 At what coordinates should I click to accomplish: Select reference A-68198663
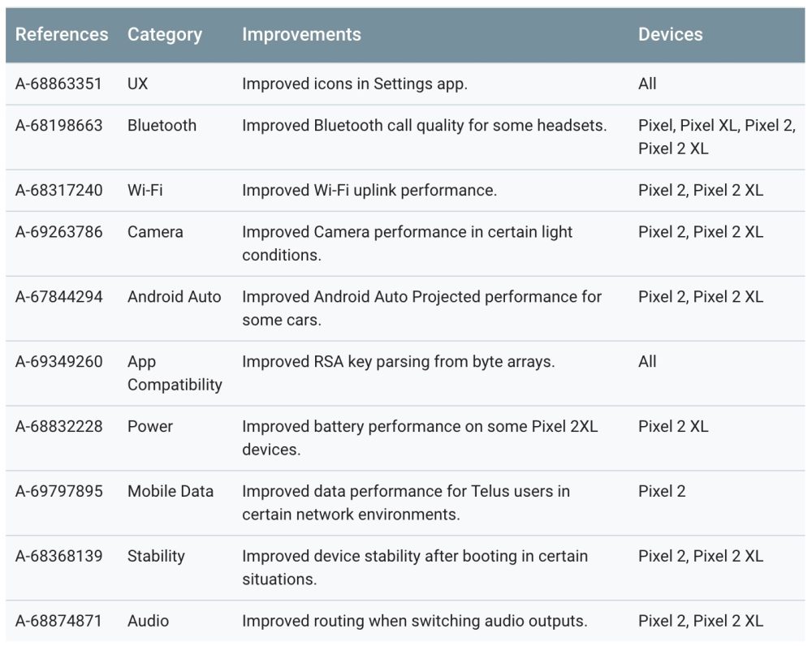point(59,126)
